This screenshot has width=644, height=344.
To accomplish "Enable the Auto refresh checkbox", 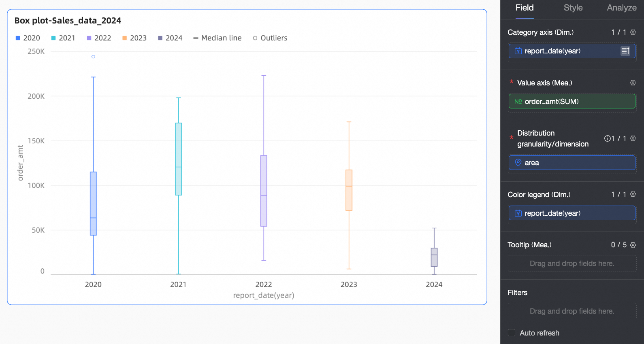I will click(x=512, y=333).
